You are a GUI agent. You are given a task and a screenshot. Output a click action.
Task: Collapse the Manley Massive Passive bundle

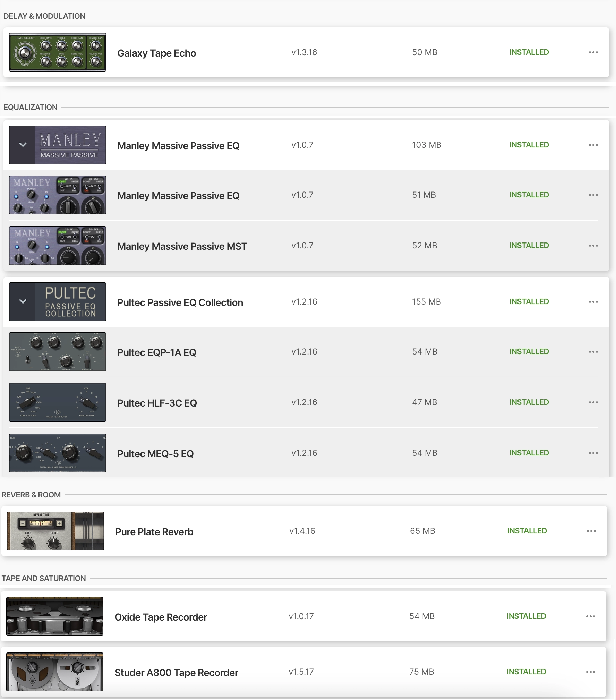point(23,145)
